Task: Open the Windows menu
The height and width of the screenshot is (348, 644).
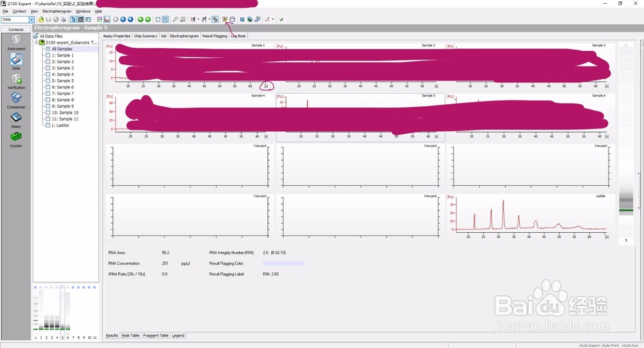Action: coord(83,12)
